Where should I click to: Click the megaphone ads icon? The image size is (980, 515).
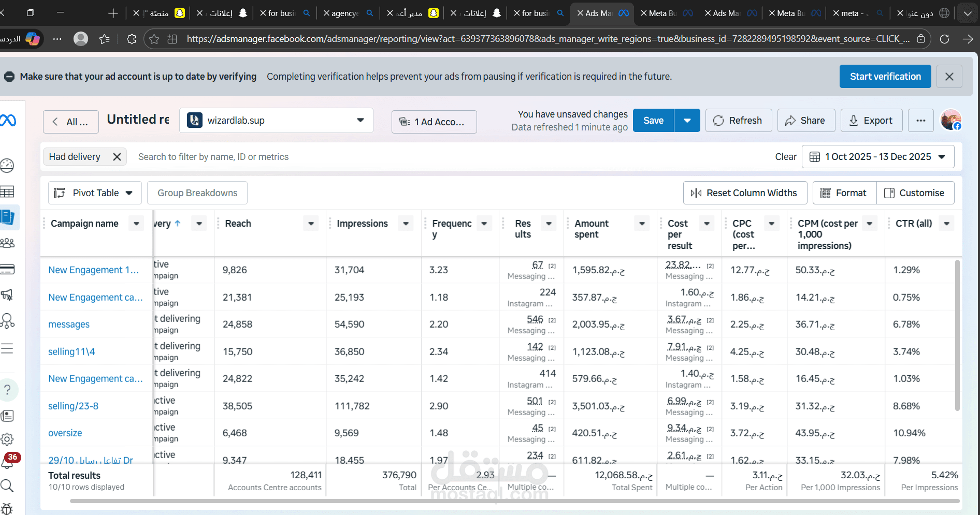pos(7,295)
